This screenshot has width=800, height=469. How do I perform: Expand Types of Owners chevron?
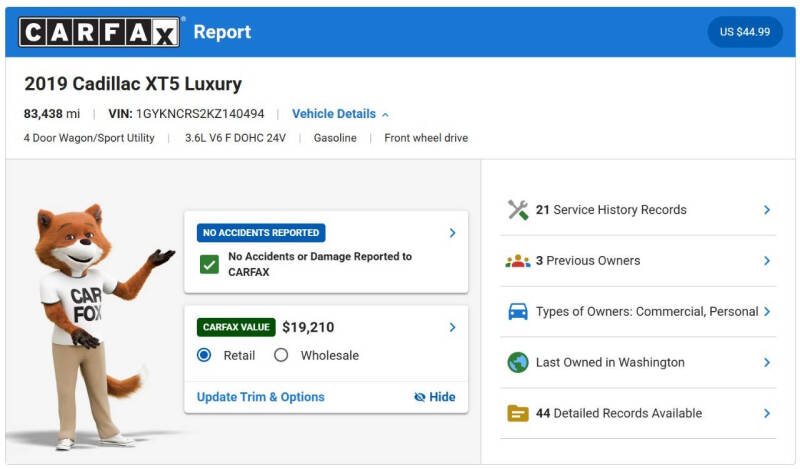[x=767, y=311]
